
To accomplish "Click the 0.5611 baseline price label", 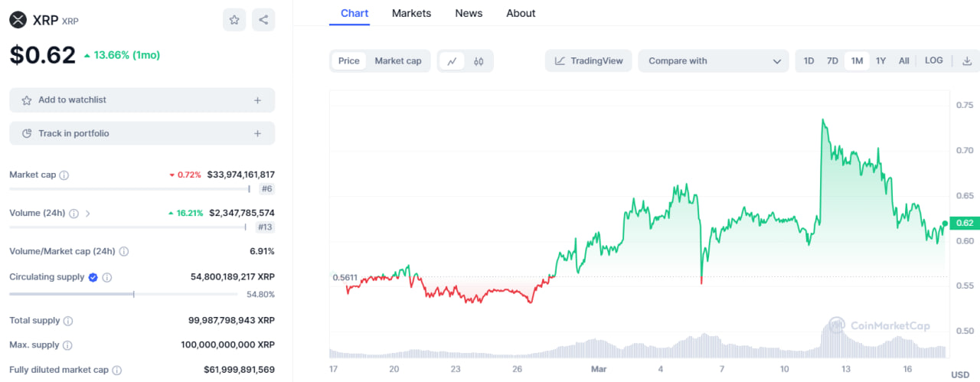I will tap(345, 278).
